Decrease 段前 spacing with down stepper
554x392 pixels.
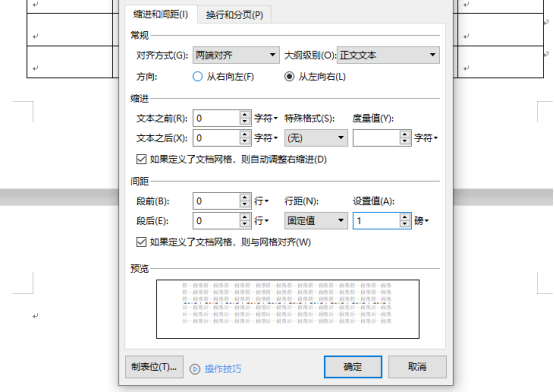point(245,205)
